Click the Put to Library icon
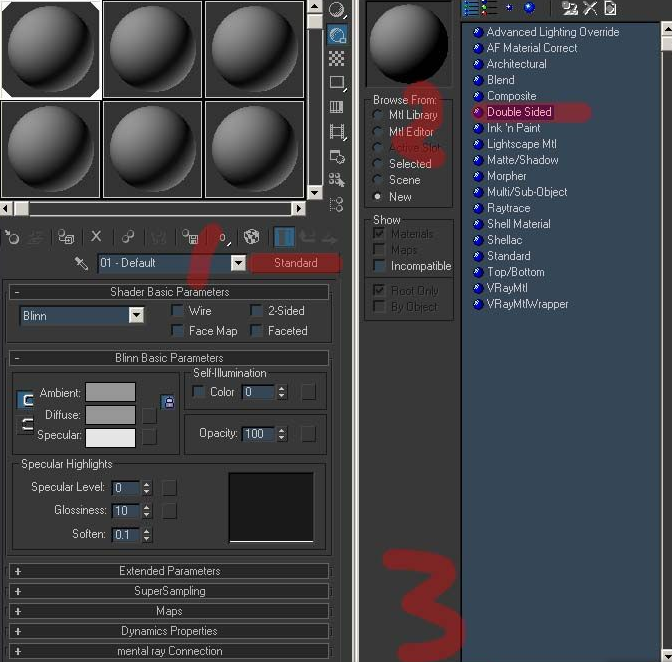The image size is (672, 662). coord(190,237)
